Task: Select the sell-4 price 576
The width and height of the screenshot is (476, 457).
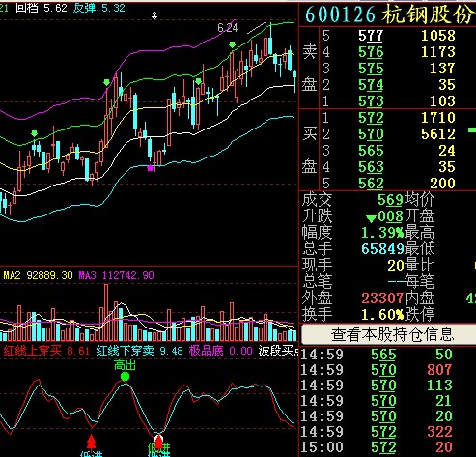Action: 371,52
